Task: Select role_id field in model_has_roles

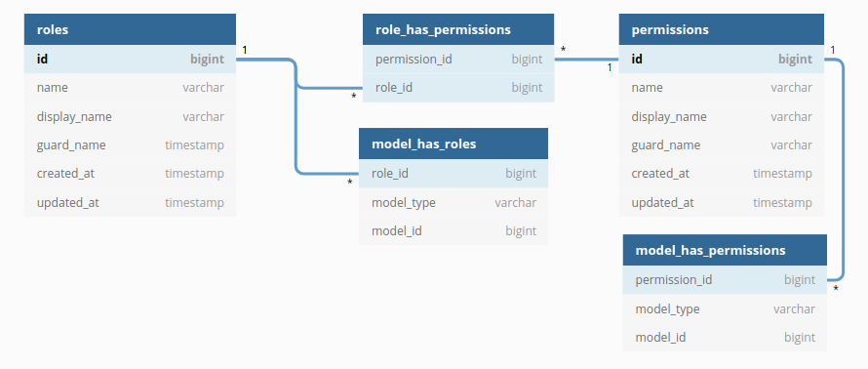Action: pos(454,174)
